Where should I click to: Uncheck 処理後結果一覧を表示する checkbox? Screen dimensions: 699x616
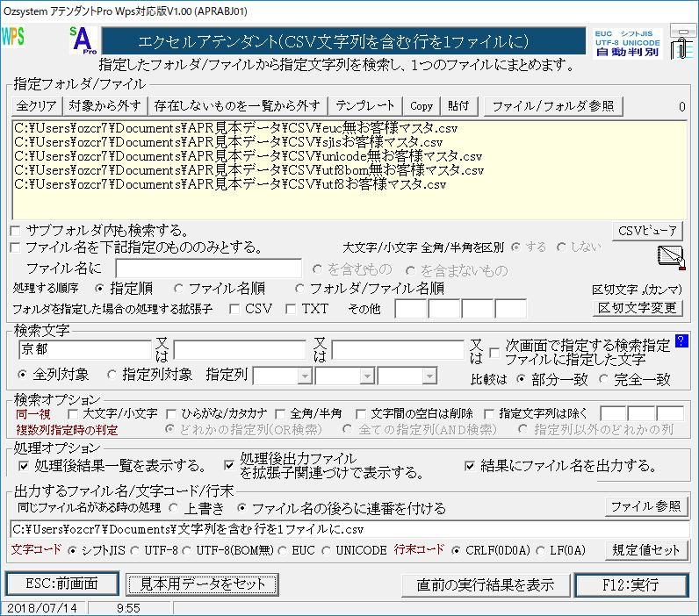[x=24, y=466]
